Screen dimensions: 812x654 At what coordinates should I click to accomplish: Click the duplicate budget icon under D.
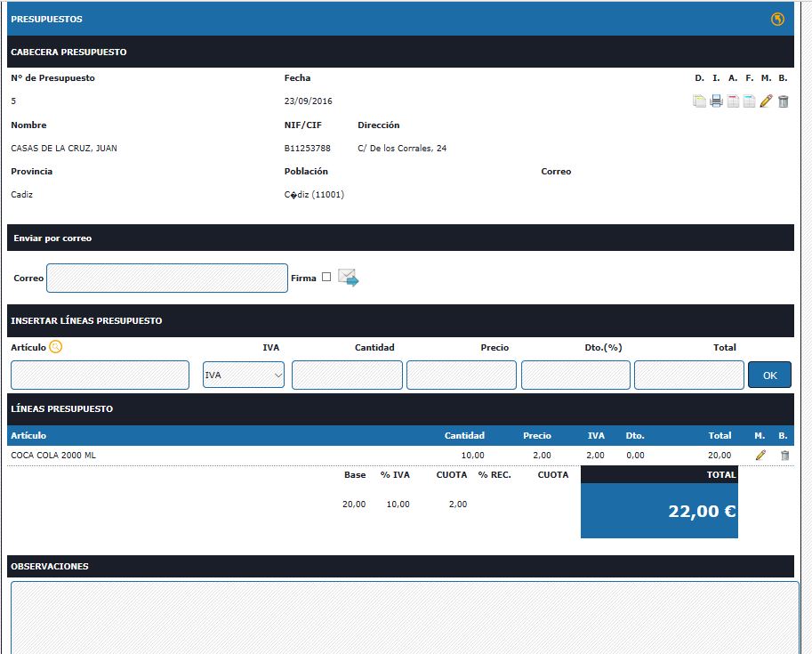point(699,101)
